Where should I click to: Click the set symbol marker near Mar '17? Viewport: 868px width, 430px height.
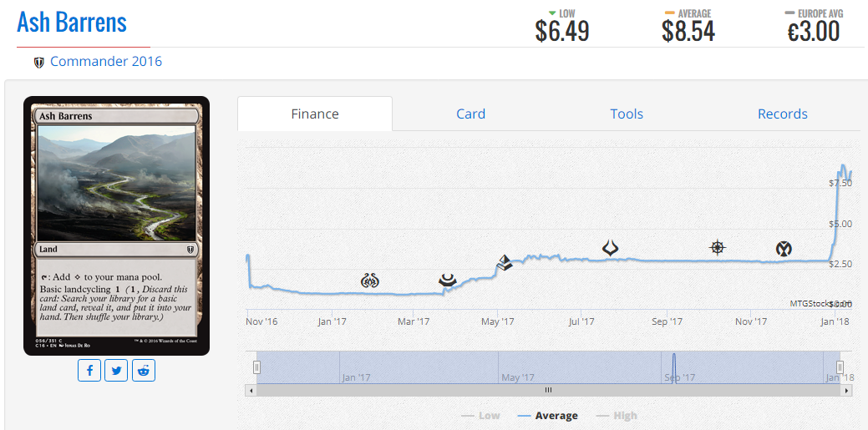[x=369, y=281]
